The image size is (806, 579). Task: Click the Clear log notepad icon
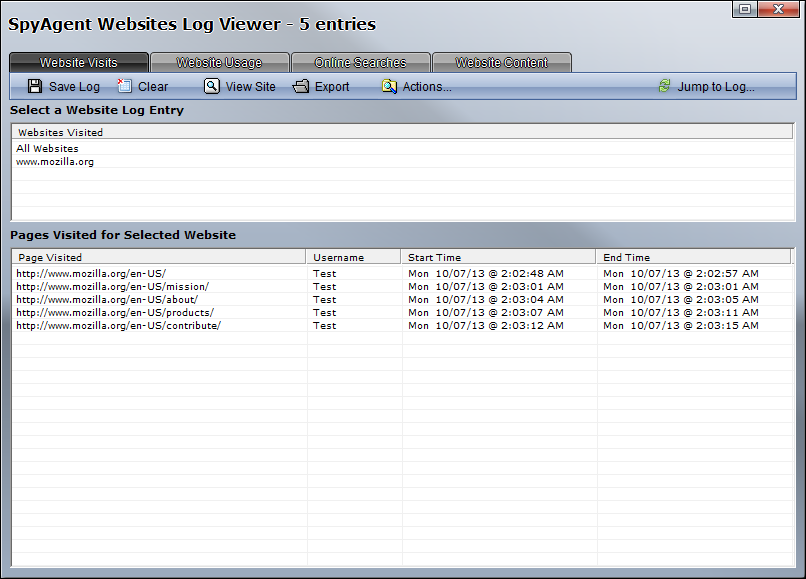(x=125, y=86)
